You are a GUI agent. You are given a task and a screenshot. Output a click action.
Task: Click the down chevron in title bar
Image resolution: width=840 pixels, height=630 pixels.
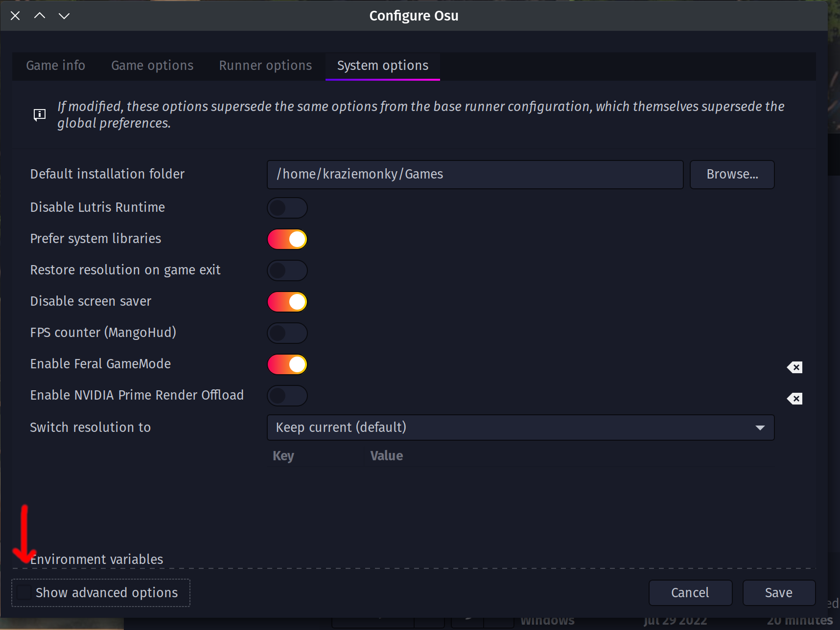click(64, 16)
